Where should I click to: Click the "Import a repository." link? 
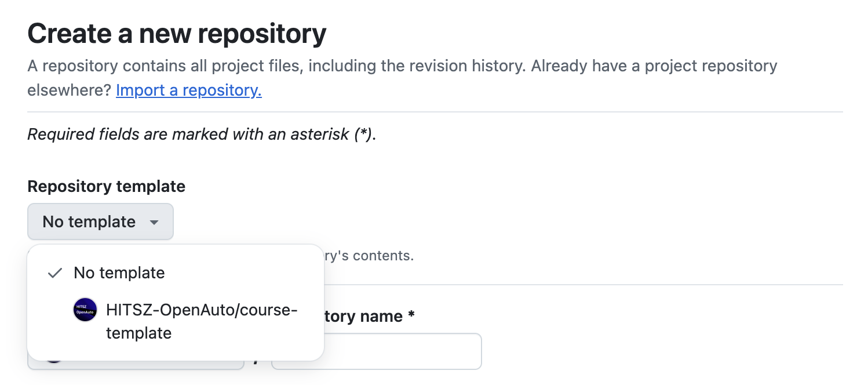coord(188,90)
